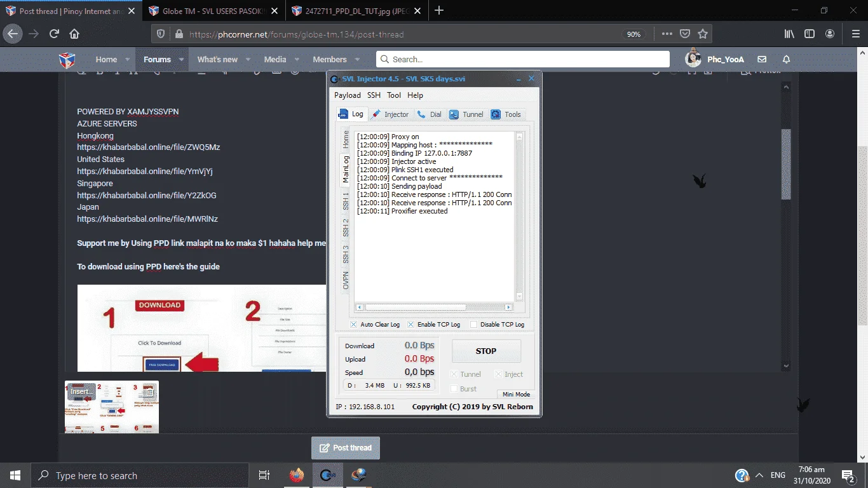Open Firefox home page icon

74,34
